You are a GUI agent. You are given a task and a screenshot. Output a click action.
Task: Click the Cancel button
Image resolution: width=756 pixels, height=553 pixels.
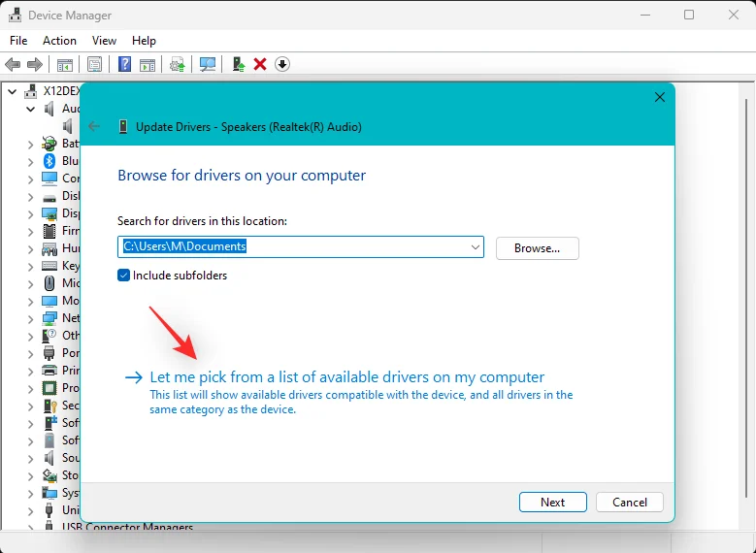[x=630, y=502]
